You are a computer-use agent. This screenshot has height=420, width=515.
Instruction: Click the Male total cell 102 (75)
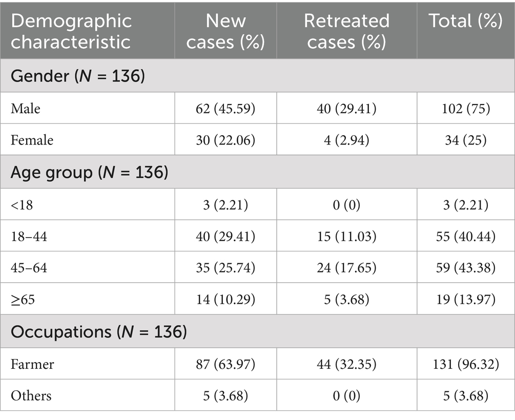click(x=465, y=108)
